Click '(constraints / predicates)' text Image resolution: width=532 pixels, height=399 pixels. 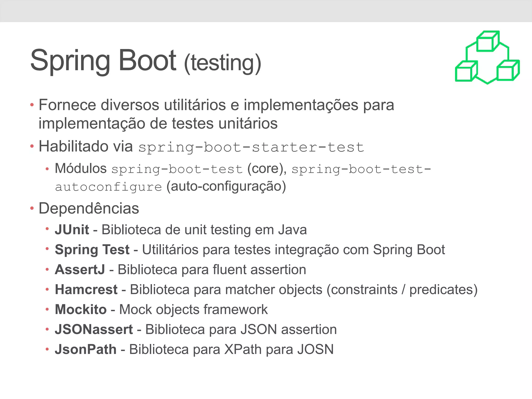[x=402, y=290]
